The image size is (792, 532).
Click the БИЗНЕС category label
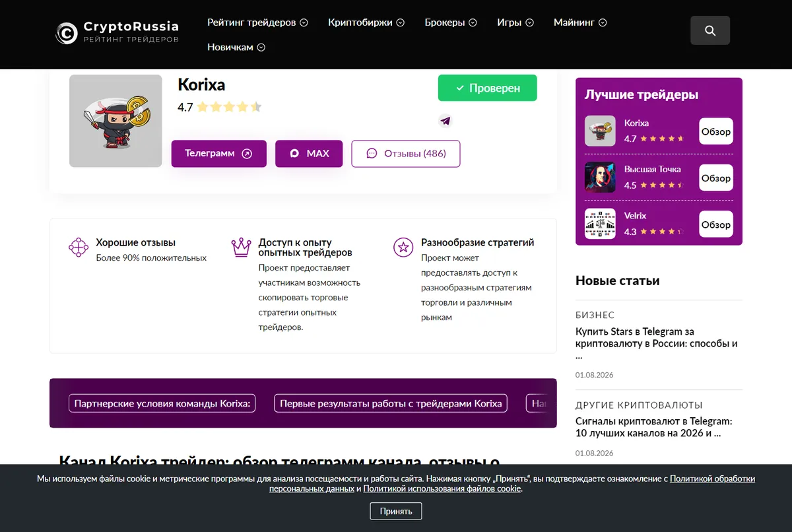point(595,315)
